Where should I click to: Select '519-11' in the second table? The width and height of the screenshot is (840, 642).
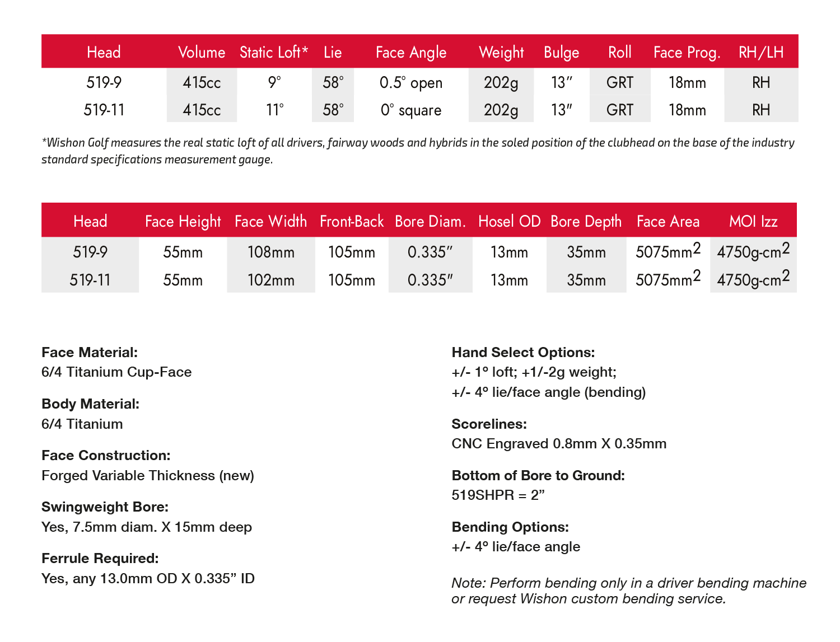tap(90, 279)
